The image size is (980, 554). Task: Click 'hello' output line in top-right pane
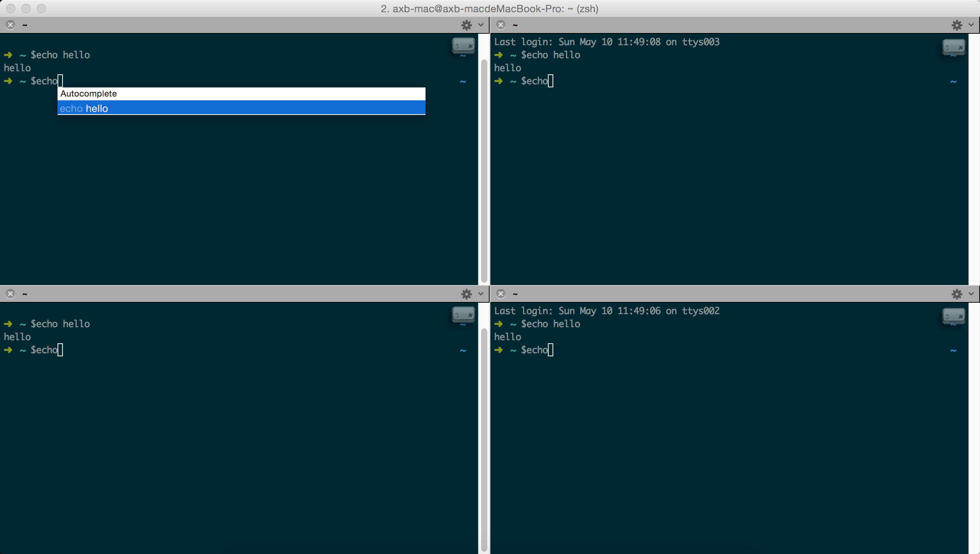[x=508, y=68]
